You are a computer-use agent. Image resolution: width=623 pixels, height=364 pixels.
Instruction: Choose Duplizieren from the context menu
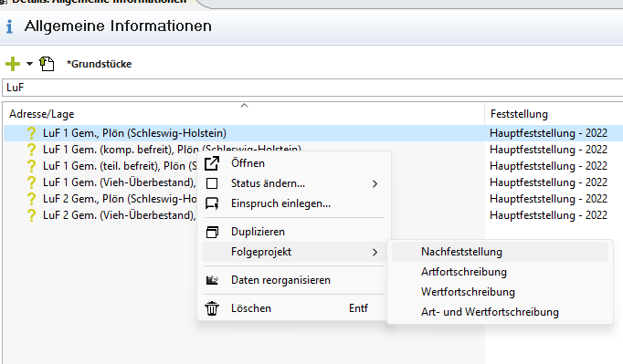pos(294,232)
